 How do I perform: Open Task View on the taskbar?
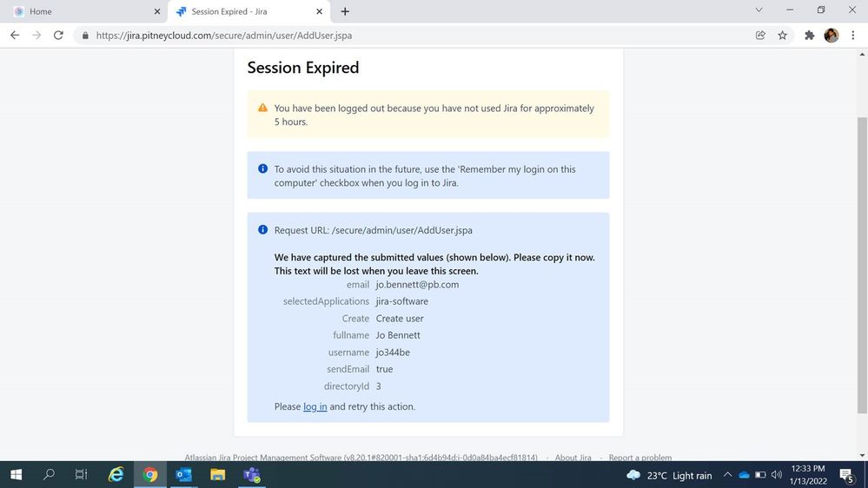click(x=82, y=475)
